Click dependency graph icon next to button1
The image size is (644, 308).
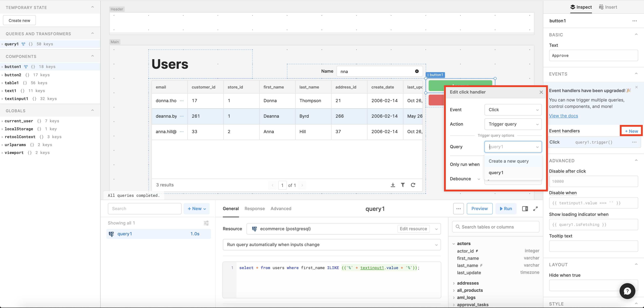(26, 67)
